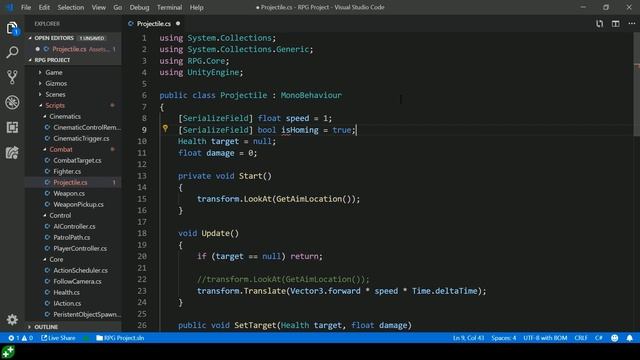The height and width of the screenshot is (360, 640).
Task: Click the editor vertical scrollbar thumb
Action: (636, 84)
